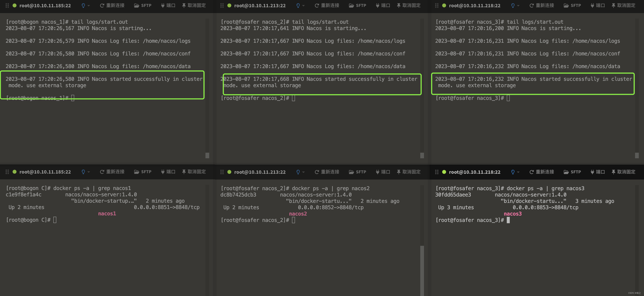Grab drag handle of 10.10.11.213 tail logs pane
Screen dimensions: 644x296
[x=222, y=5]
